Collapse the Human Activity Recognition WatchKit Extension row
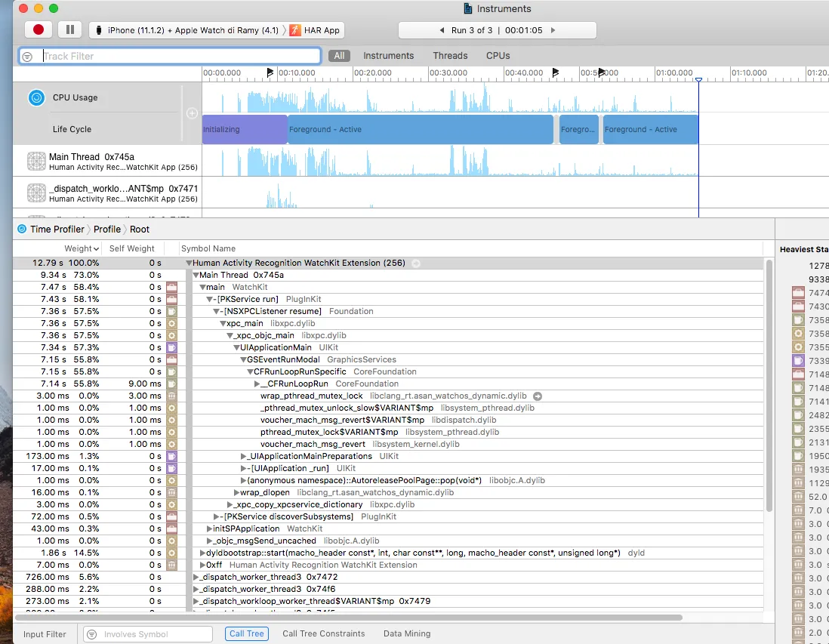The width and height of the screenshot is (829, 644). pyautogui.click(x=189, y=263)
